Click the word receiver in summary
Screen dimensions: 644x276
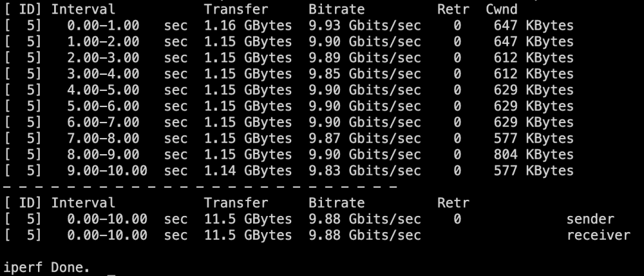tap(598, 235)
